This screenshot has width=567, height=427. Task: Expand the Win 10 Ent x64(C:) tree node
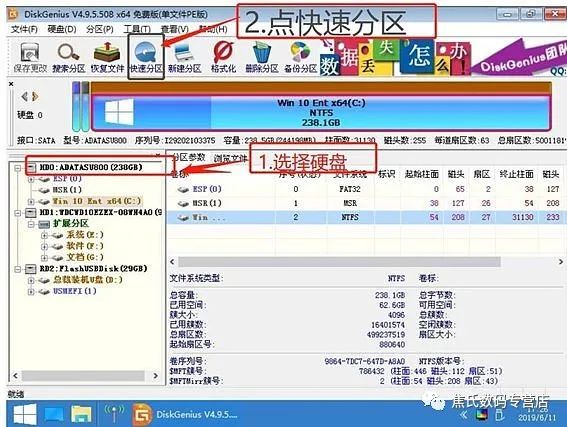coord(31,201)
